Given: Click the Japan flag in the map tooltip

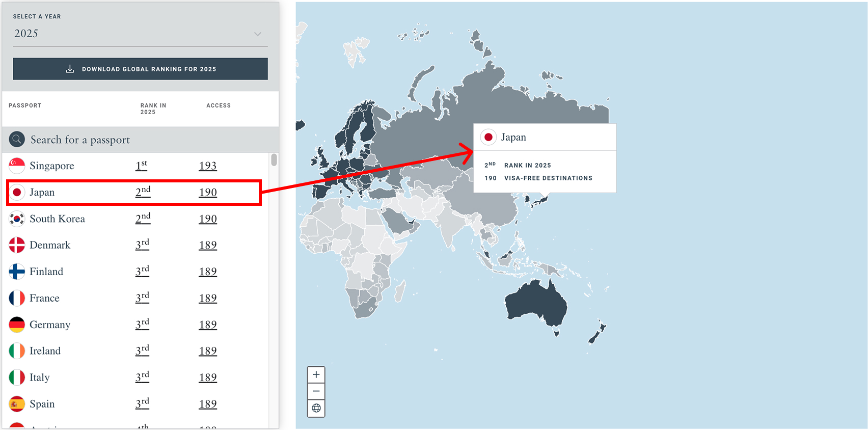Looking at the screenshot, I should click(x=489, y=137).
